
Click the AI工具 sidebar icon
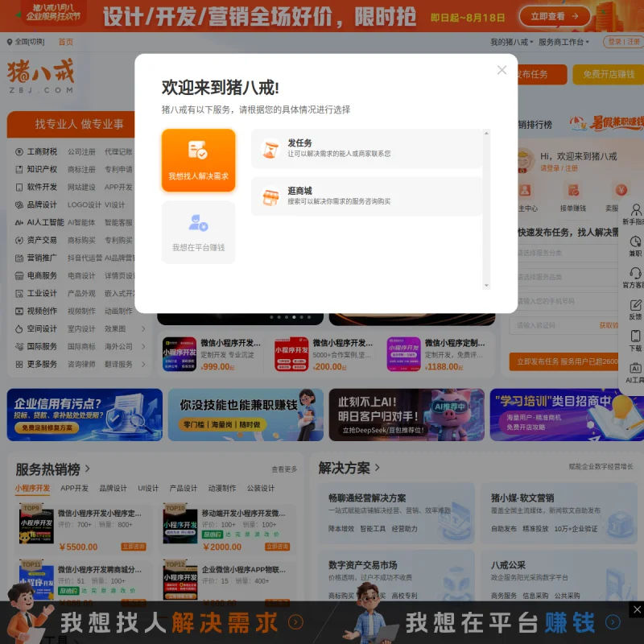click(x=635, y=368)
